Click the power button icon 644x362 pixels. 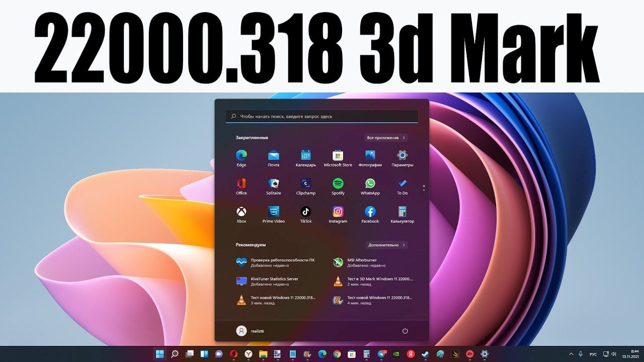[x=405, y=331]
